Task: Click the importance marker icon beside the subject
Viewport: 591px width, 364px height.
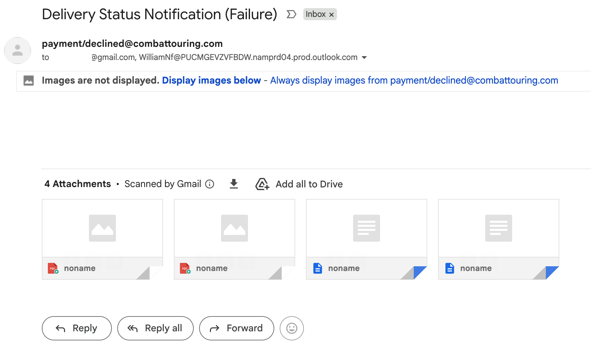Action: 291,14
